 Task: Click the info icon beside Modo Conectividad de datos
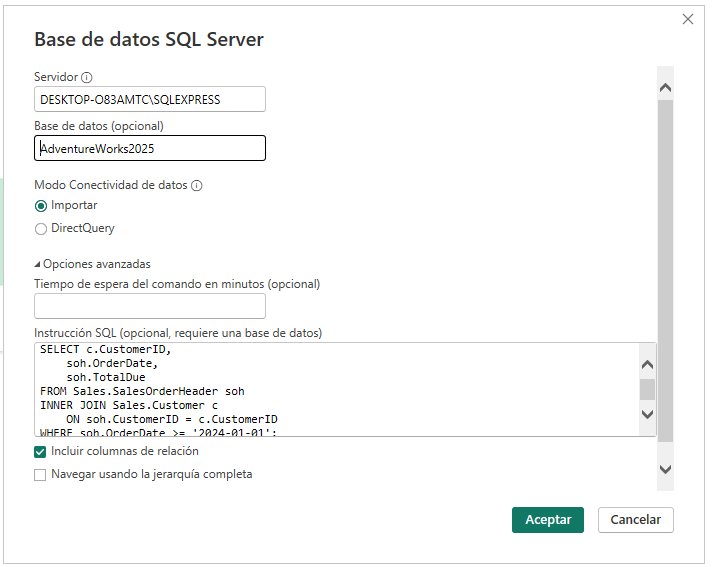click(x=196, y=185)
